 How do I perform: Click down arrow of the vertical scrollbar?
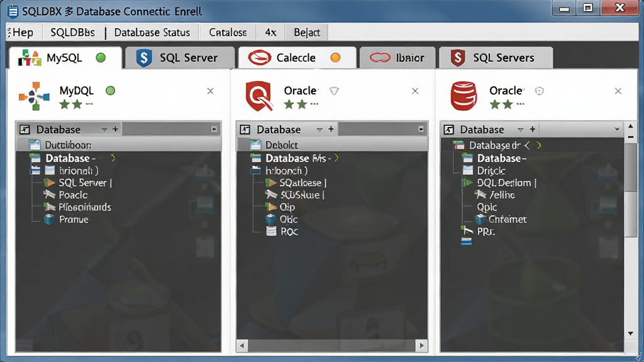tap(630, 333)
